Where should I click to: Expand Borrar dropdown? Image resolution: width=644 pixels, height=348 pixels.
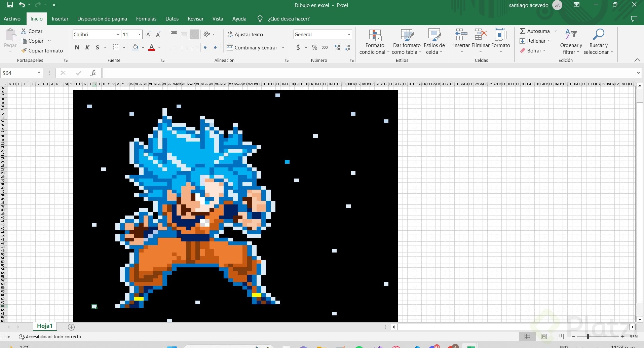tap(544, 50)
